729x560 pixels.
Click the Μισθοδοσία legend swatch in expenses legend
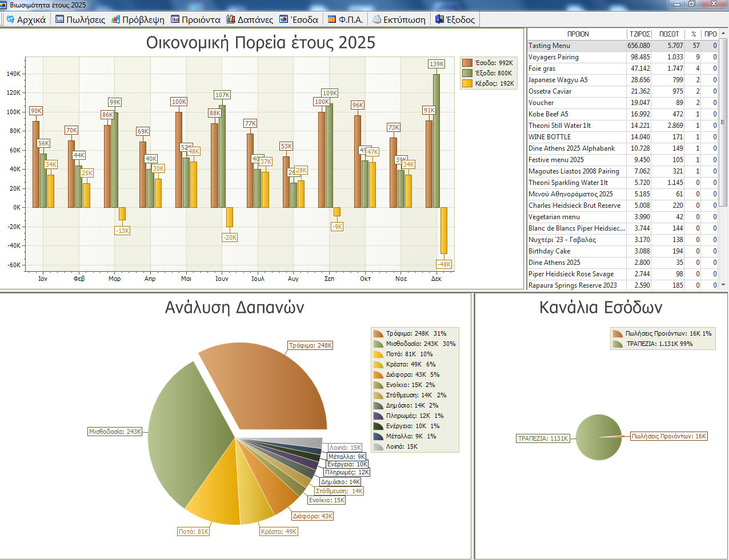pyautogui.click(x=378, y=344)
